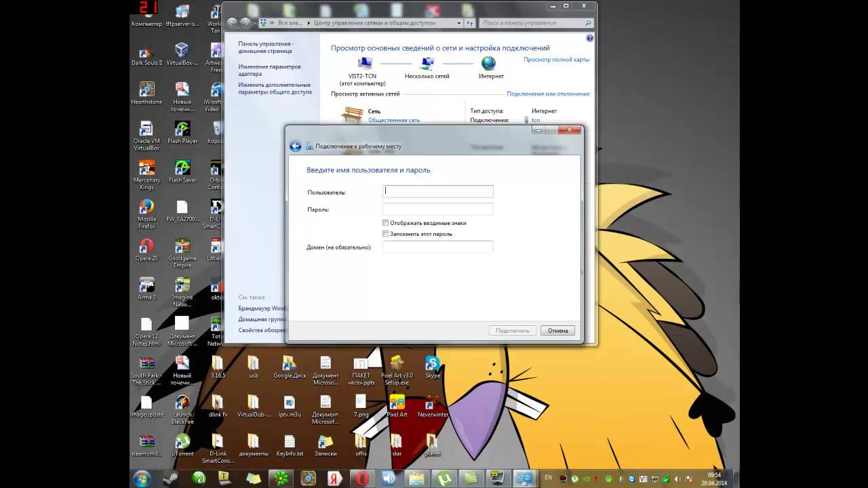
Task: Click Подключение или отключение link
Action: pos(548,94)
